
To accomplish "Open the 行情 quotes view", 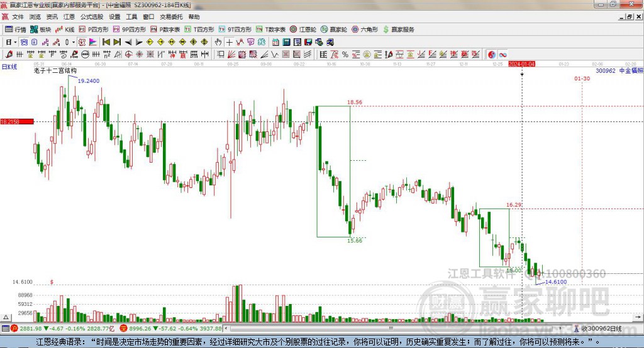I will tap(16, 30).
